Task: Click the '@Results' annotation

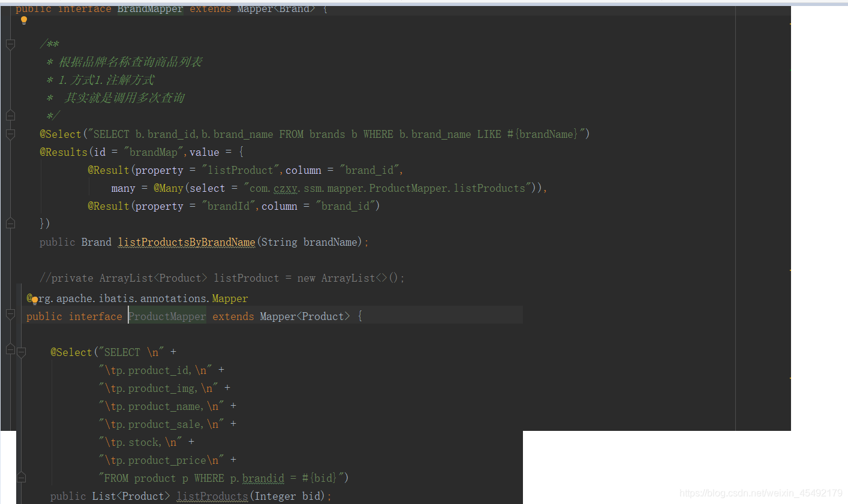Action: [x=64, y=152]
